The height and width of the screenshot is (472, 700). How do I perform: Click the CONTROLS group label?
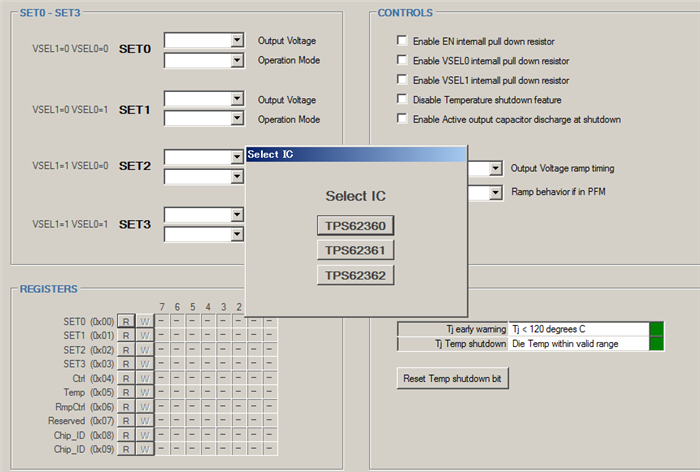(405, 13)
